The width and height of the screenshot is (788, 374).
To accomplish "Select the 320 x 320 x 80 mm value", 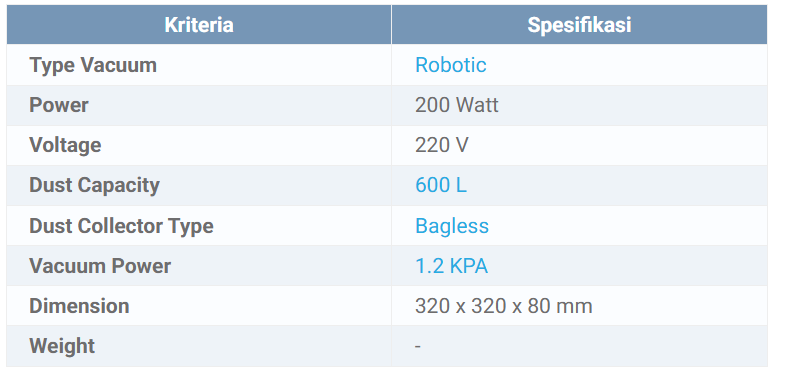I will 504,306.
